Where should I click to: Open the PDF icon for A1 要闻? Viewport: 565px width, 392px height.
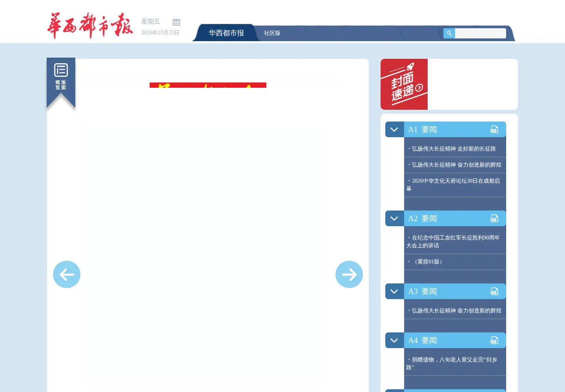coord(494,129)
